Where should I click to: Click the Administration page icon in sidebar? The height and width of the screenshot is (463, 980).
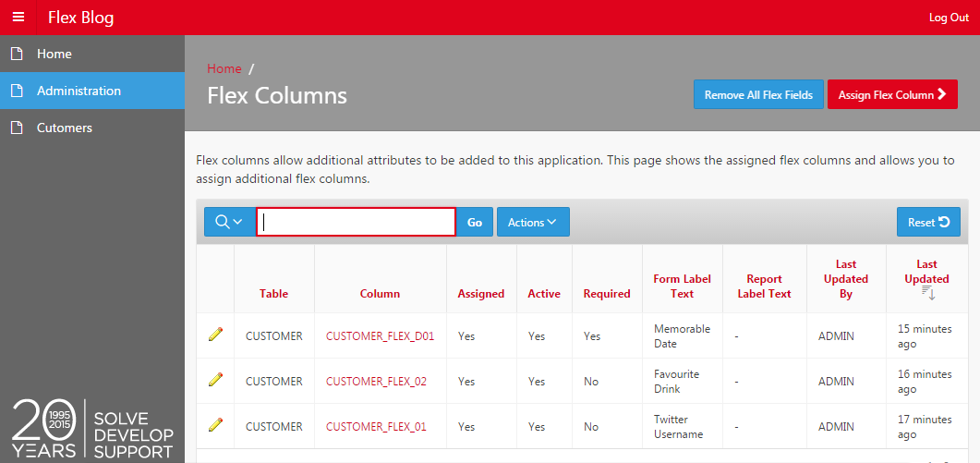click(18, 91)
